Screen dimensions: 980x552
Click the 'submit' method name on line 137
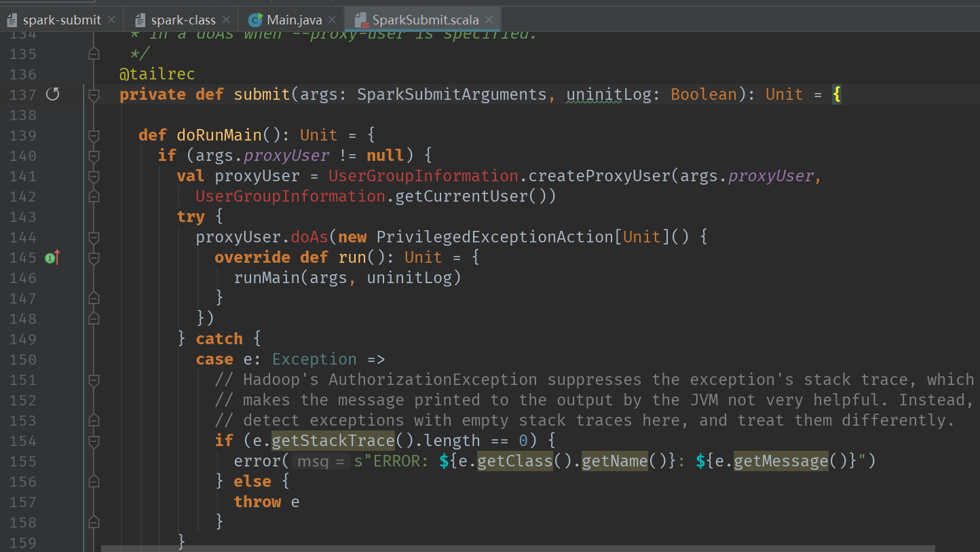coord(263,94)
